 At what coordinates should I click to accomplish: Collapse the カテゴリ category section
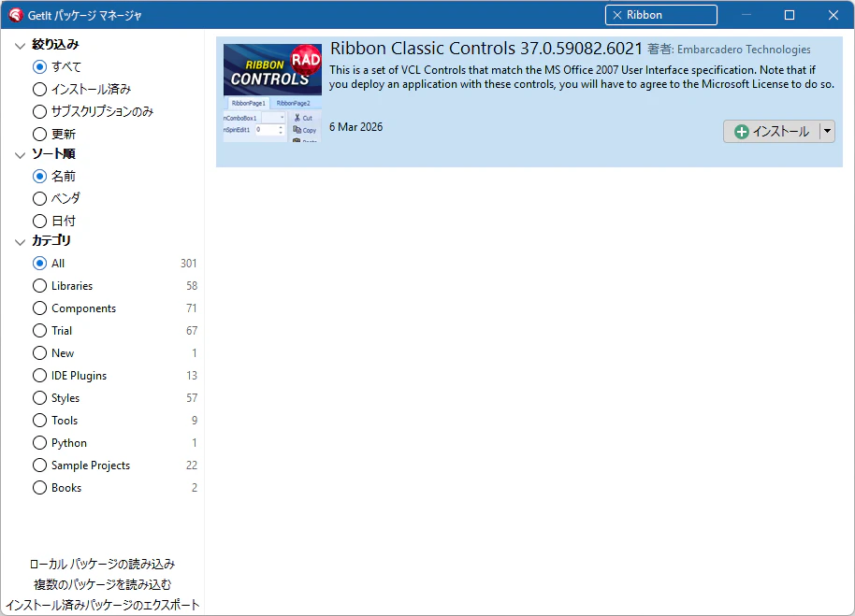(x=21, y=242)
